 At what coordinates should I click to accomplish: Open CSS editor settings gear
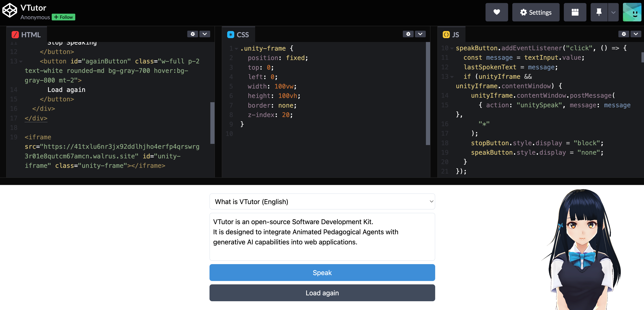408,34
